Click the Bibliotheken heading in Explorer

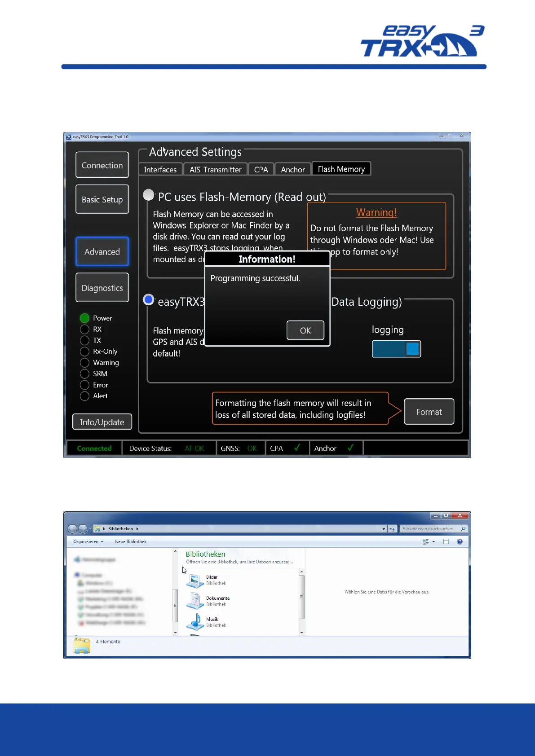point(205,554)
